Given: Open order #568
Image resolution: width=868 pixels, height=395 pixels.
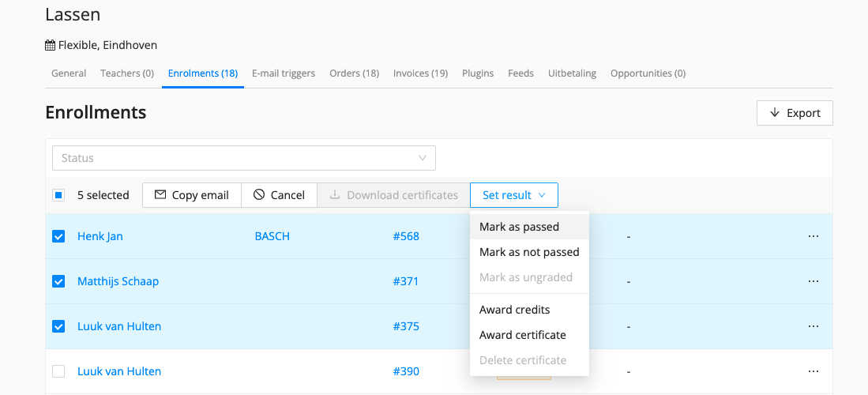Looking at the screenshot, I should coord(406,236).
